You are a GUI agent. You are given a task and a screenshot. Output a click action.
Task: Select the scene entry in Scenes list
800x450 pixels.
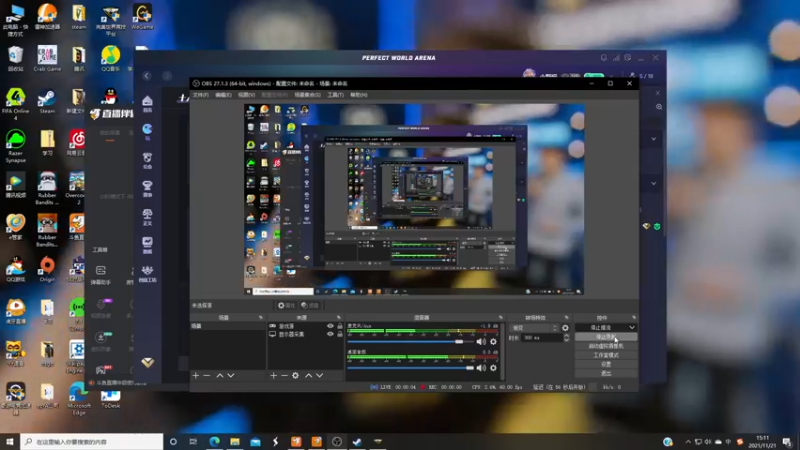pyautogui.click(x=228, y=326)
